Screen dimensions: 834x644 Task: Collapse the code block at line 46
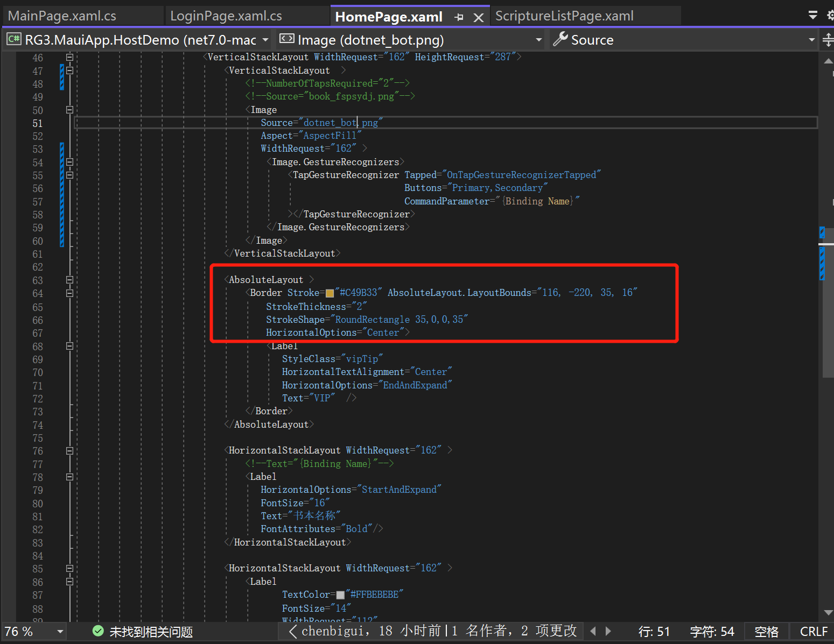coord(69,57)
